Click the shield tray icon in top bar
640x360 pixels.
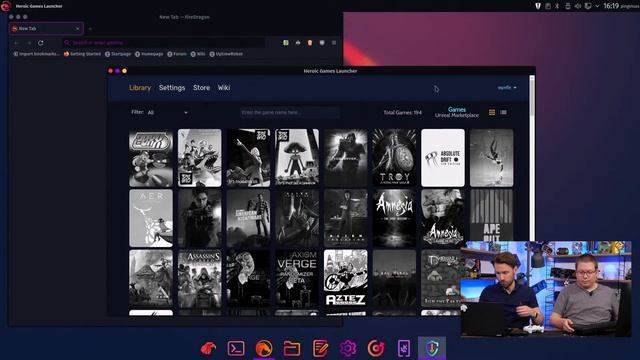538,6
